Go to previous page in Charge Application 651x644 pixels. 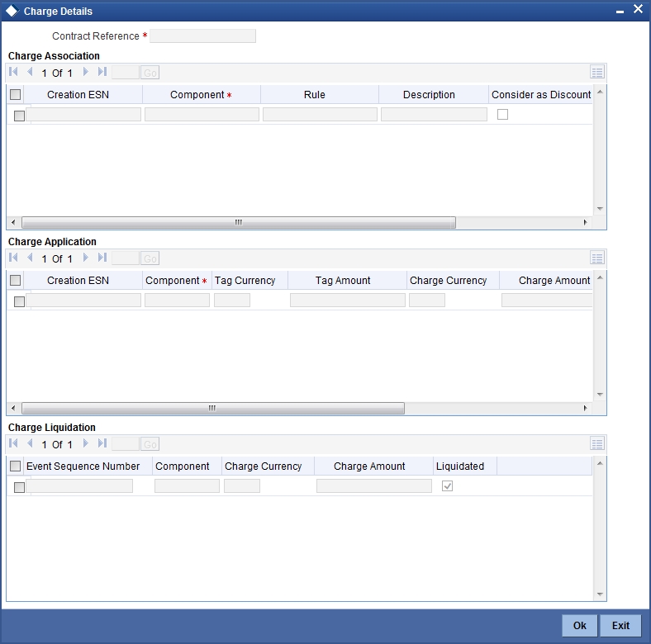pyautogui.click(x=30, y=258)
